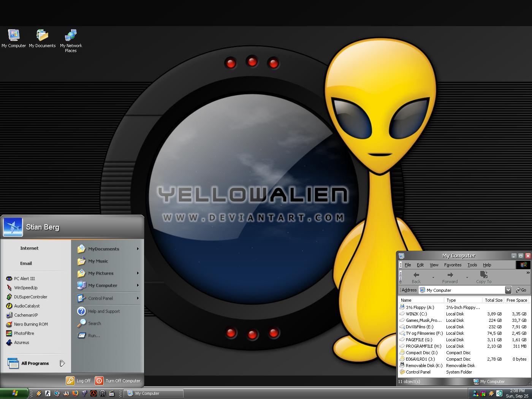Select TV og Filmseries (F:) drive
Screen dimensions: 532x399
[x=421, y=333]
